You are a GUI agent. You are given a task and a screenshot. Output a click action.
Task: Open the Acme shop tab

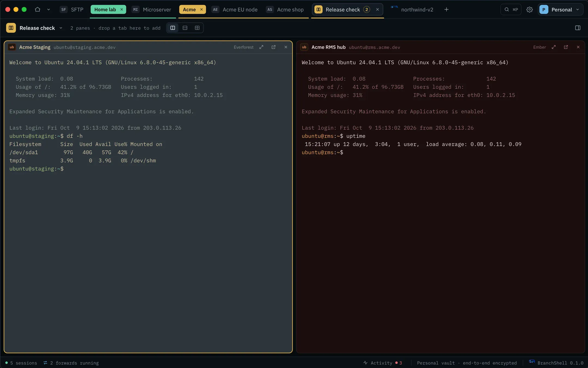(285, 10)
